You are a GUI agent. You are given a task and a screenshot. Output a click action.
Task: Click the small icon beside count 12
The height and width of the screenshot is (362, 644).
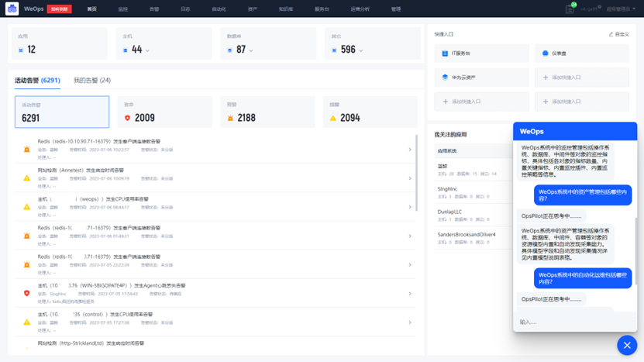[x=21, y=50]
